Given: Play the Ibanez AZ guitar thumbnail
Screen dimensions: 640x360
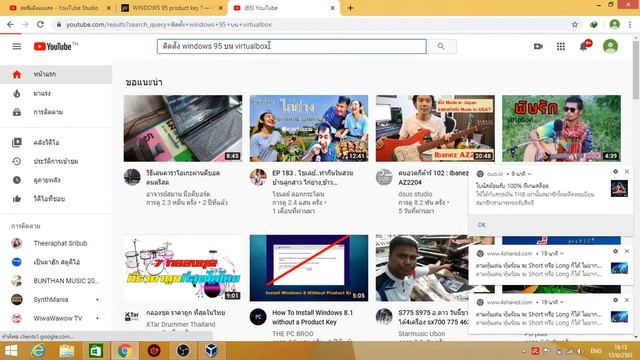Looking at the screenshot, I should point(435,129).
